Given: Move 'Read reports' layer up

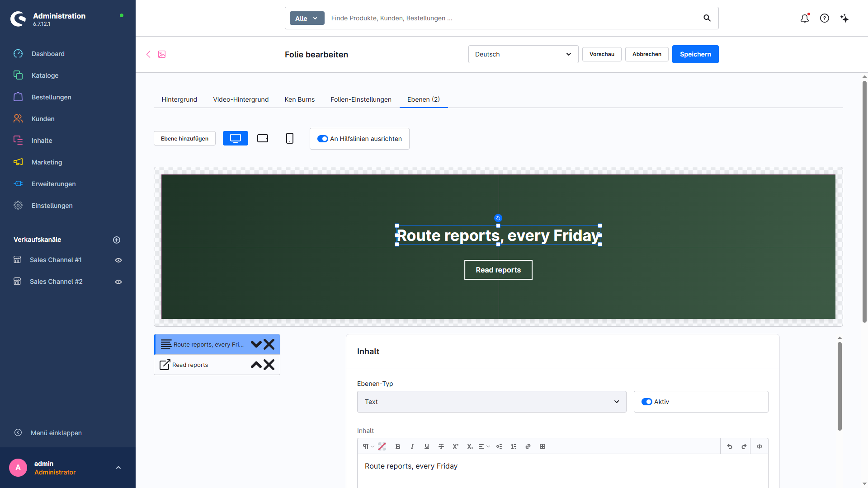Looking at the screenshot, I should coord(256,365).
